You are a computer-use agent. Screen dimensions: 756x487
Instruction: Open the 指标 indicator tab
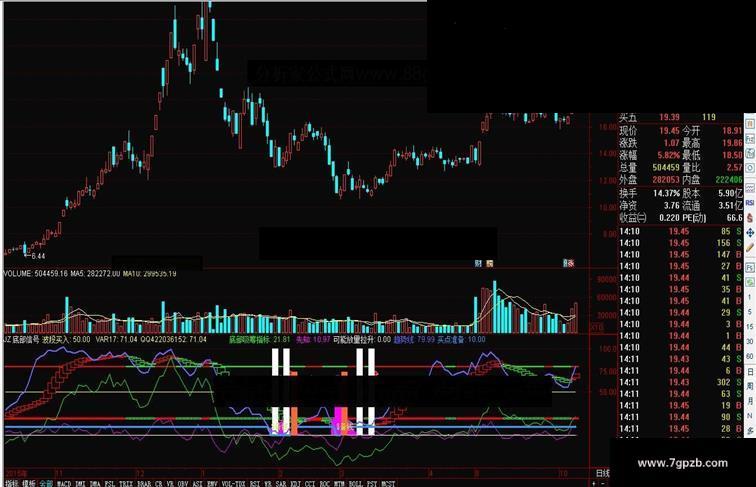(x=12, y=483)
